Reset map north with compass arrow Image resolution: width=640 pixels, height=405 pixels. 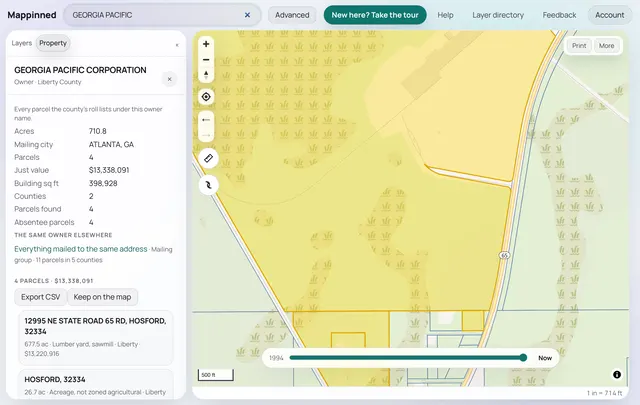[206, 75]
